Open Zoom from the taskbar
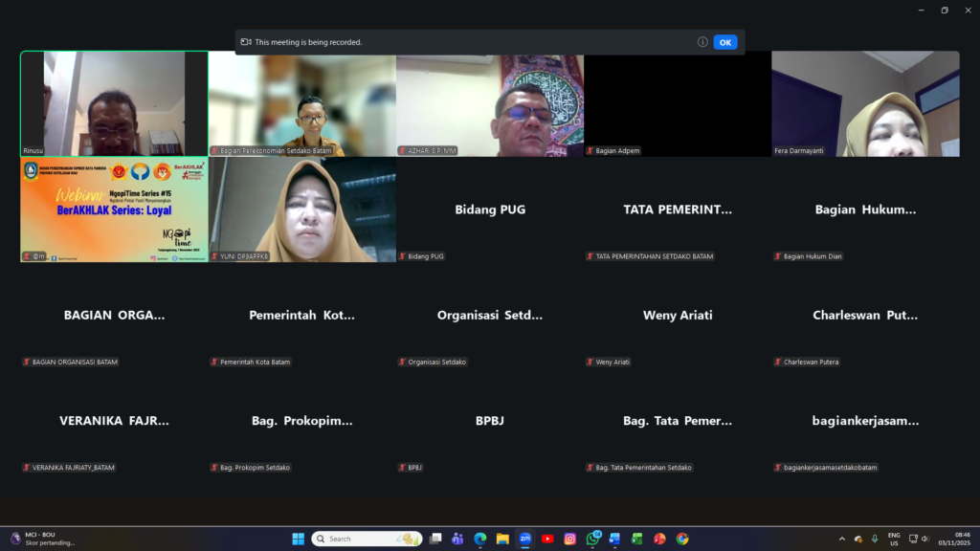The height and width of the screenshot is (551, 980). (525, 539)
